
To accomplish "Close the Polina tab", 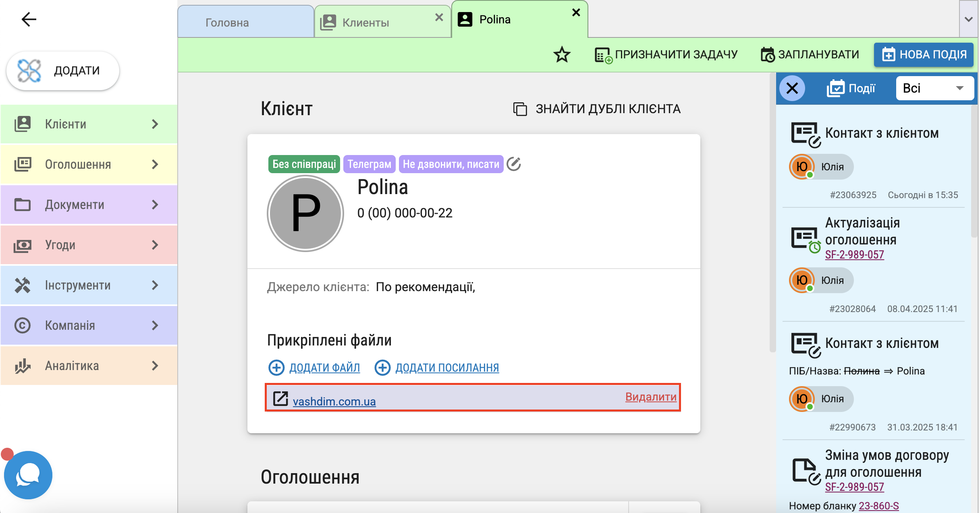I will coord(576,12).
